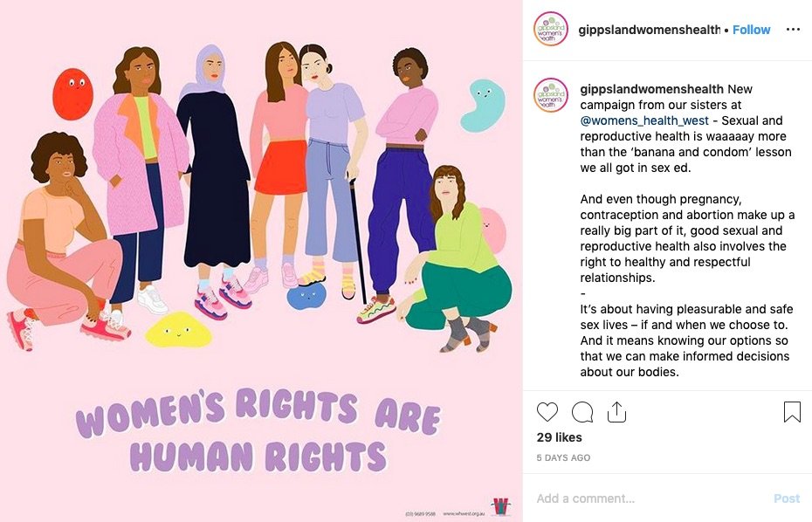Click the red blob character in the illustration
Image resolution: width=812 pixels, height=522 pixels.
pyautogui.click(x=72, y=90)
